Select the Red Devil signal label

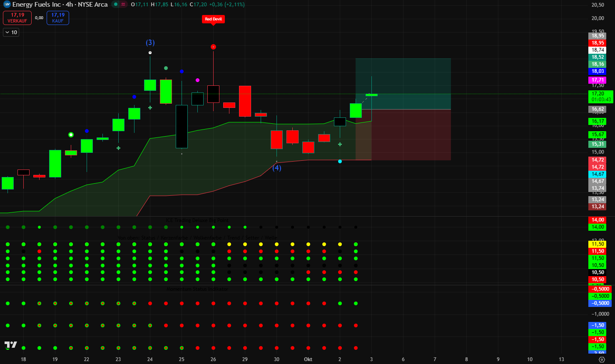point(213,19)
